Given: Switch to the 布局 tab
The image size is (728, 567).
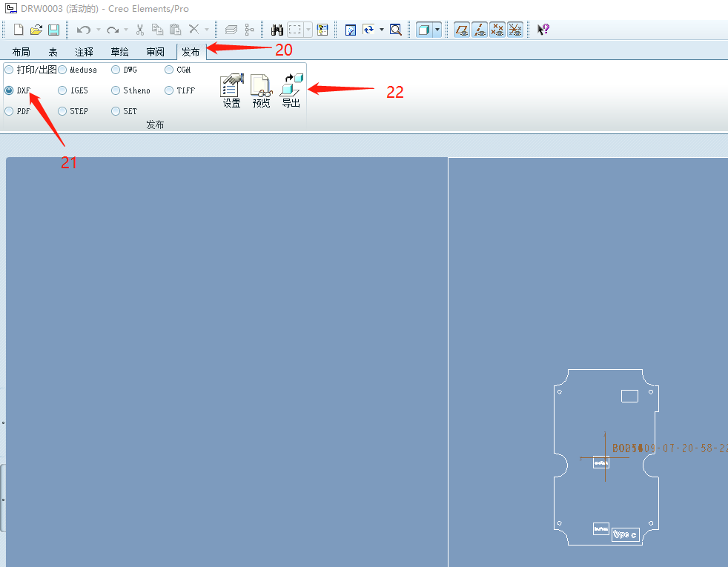Looking at the screenshot, I should click(x=21, y=52).
